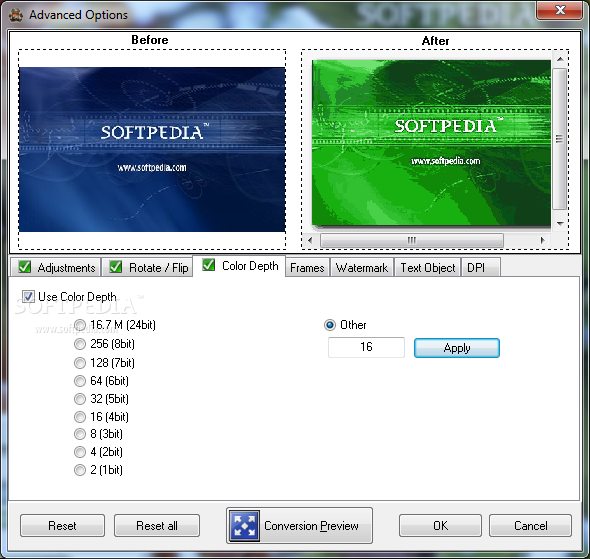
Task: Open the Watermark tab
Action: (362, 268)
